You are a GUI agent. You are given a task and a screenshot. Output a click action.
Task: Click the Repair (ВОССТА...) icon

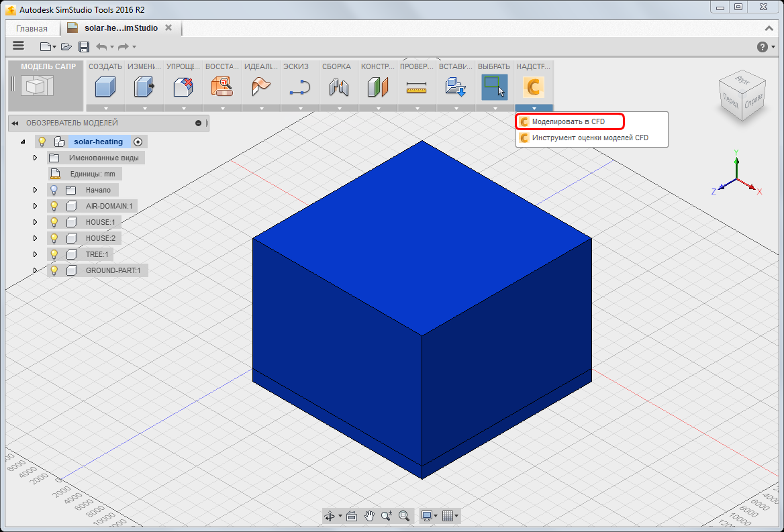click(x=222, y=87)
